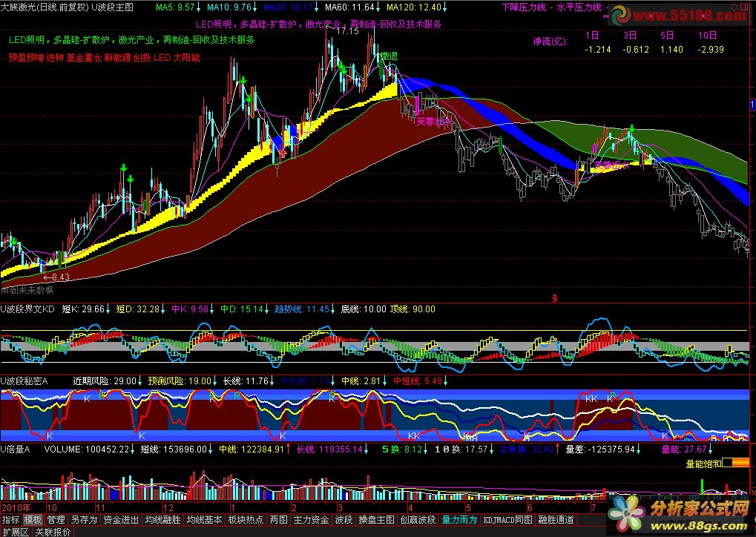756x537 pixels.
Task: Open the 管理 tab
Action: click(56, 520)
